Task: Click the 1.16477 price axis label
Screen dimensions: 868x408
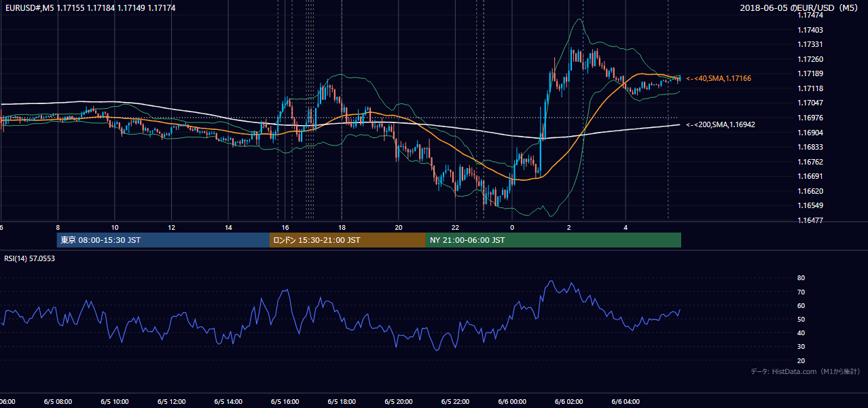Action: (810, 220)
